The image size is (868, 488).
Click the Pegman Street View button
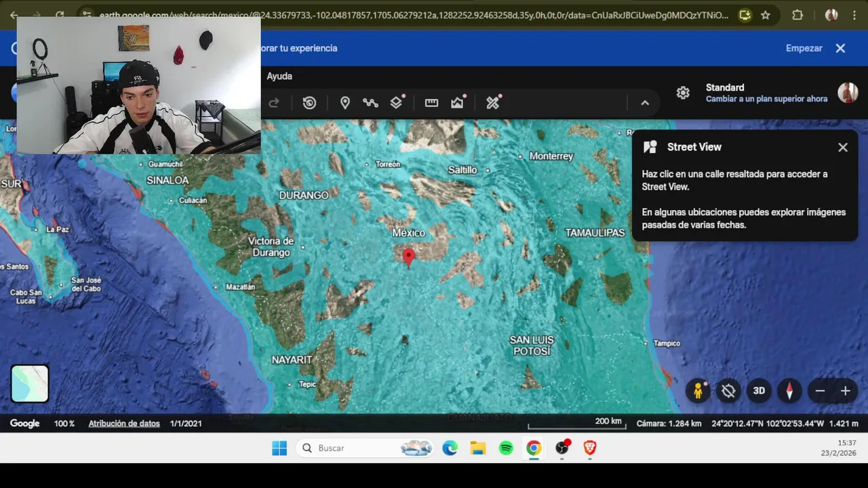[698, 390]
